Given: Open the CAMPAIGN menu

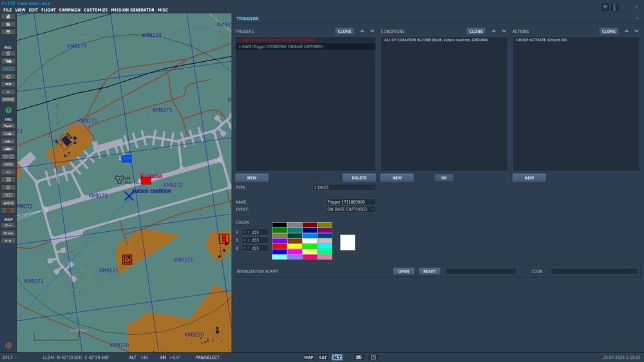Looking at the screenshot, I should (70, 10).
